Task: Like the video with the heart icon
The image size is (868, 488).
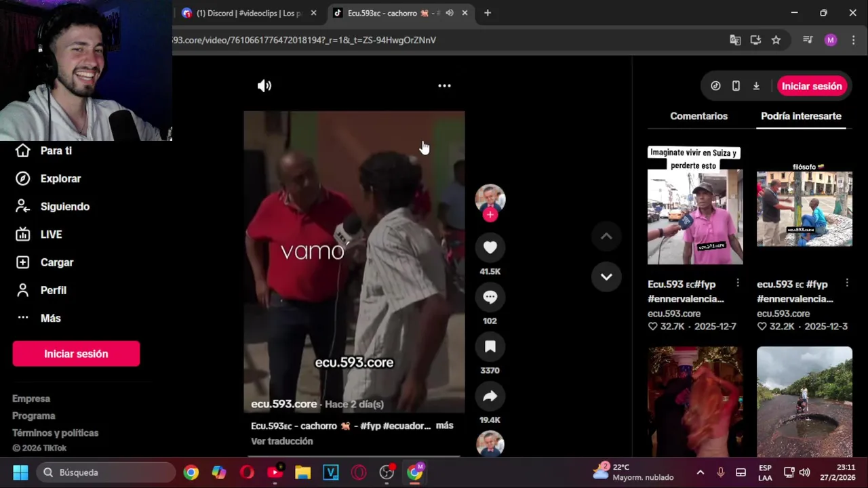Action: [490, 248]
